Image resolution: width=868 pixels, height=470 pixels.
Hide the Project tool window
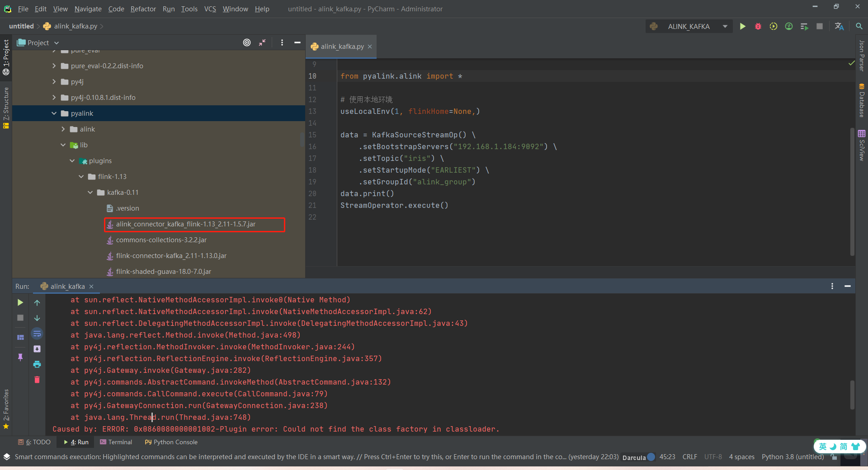(297, 42)
